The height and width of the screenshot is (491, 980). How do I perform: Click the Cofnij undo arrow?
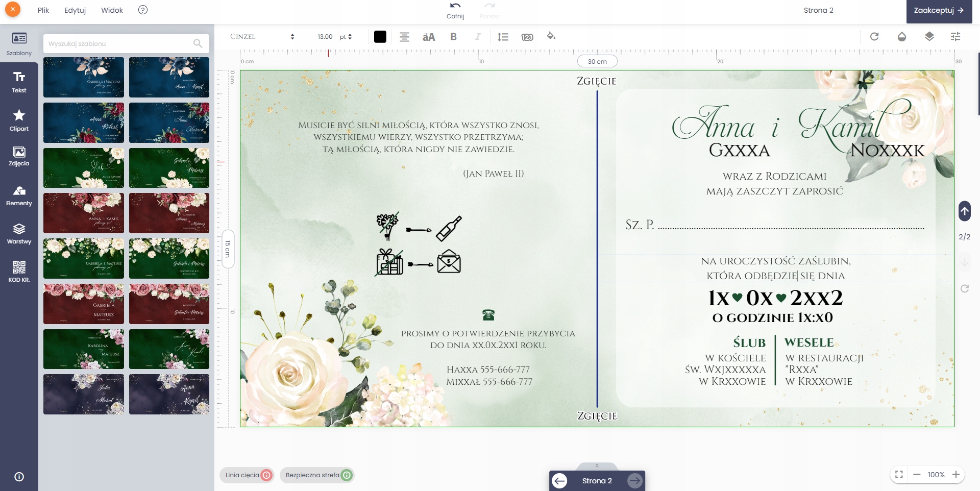click(455, 7)
